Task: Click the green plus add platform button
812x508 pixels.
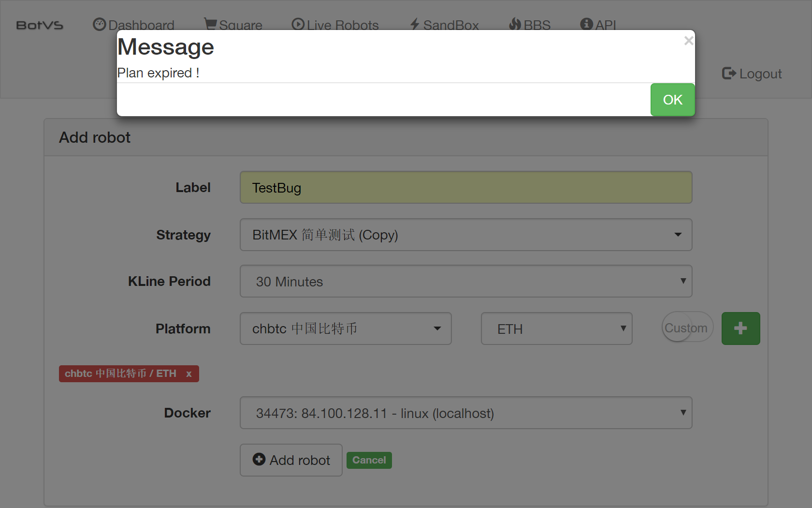Action: coord(740,329)
